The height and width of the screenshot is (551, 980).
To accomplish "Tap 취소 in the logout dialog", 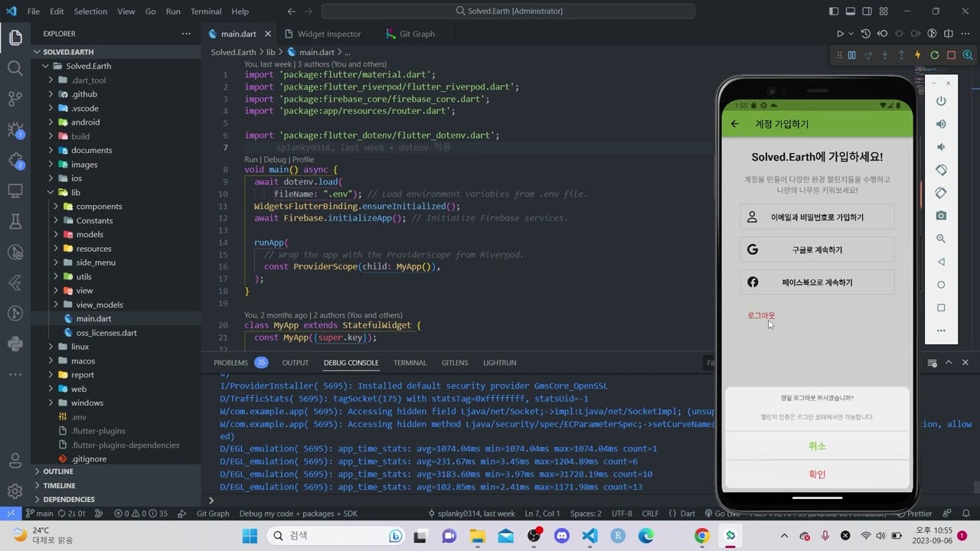I will (x=817, y=446).
